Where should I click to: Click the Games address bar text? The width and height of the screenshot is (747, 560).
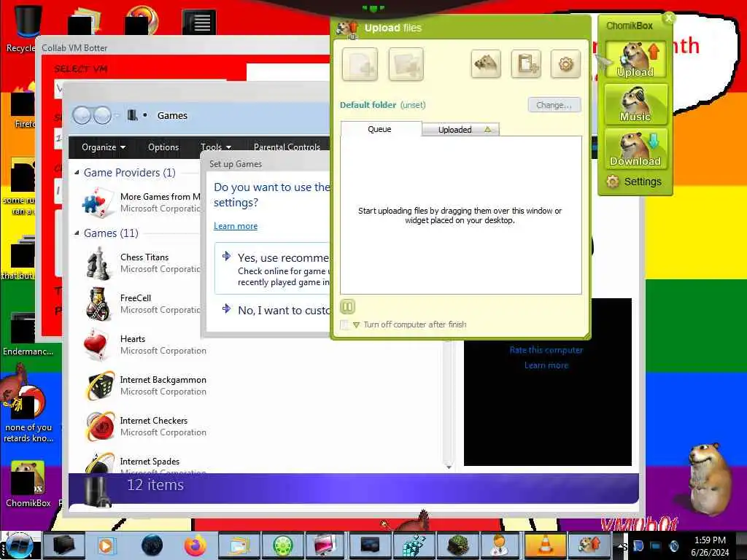tap(172, 116)
